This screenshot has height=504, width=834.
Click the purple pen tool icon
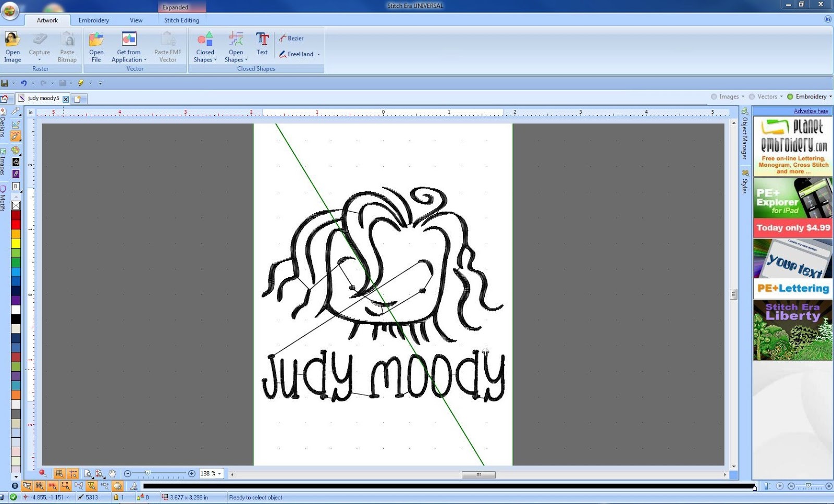16,174
